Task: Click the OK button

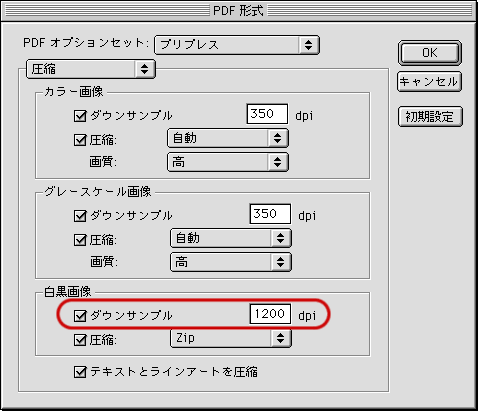Action: pos(430,53)
